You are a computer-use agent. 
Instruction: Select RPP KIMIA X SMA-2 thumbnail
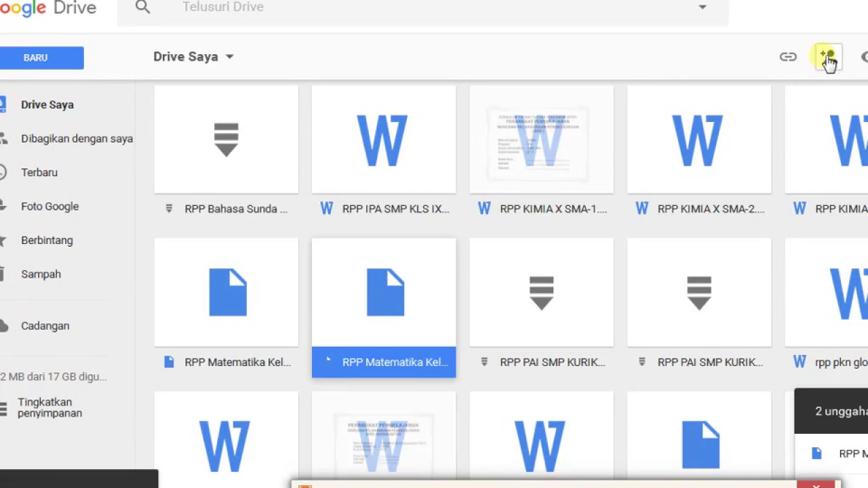point(699,140)
